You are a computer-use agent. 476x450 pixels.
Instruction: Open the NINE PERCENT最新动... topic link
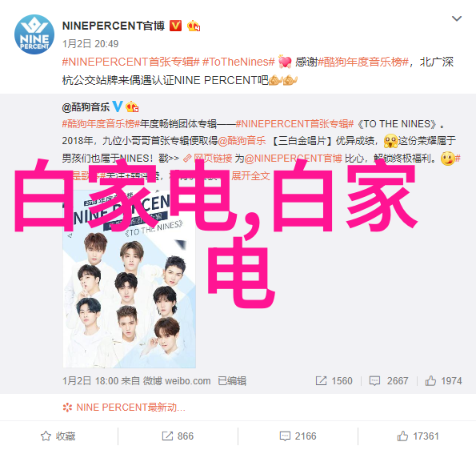pyautogui.click(x=124, y=407)
